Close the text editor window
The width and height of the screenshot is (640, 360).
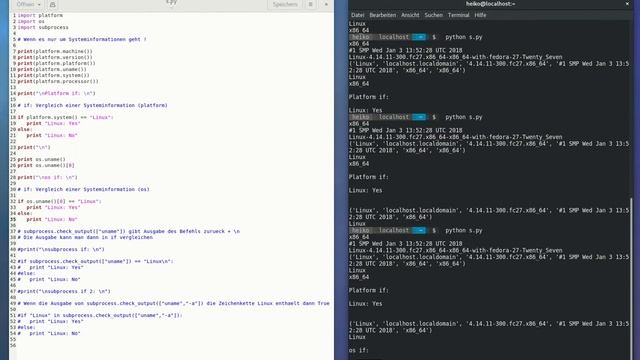[x=326, y=4]
